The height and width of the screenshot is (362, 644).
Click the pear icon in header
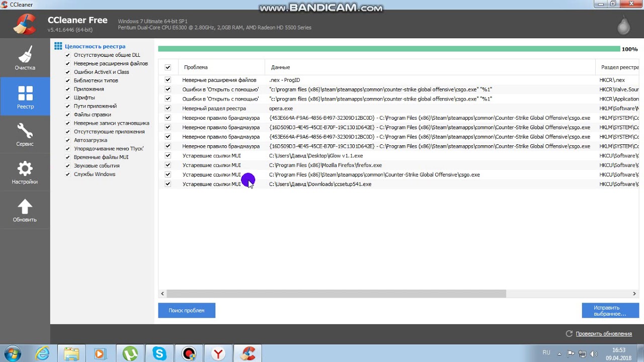(x=624, y=25)
